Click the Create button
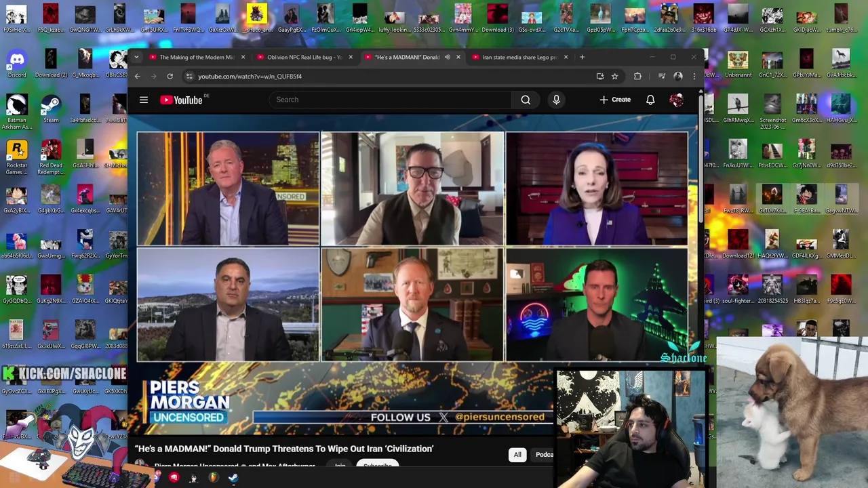Image resolution: width=868 pixels, height=488 pixels. (x=615, y=100)
